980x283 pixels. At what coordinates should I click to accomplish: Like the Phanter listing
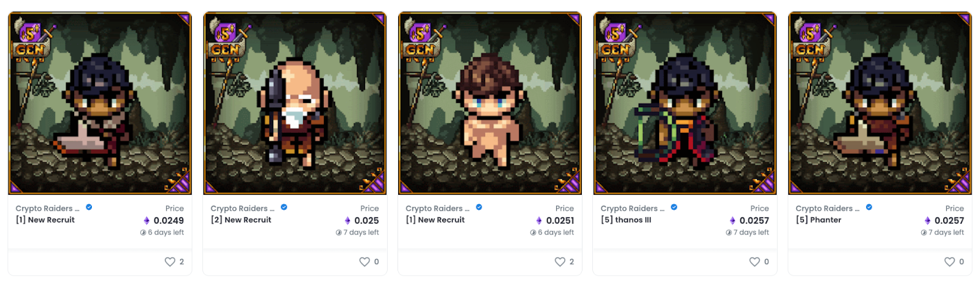949,262
